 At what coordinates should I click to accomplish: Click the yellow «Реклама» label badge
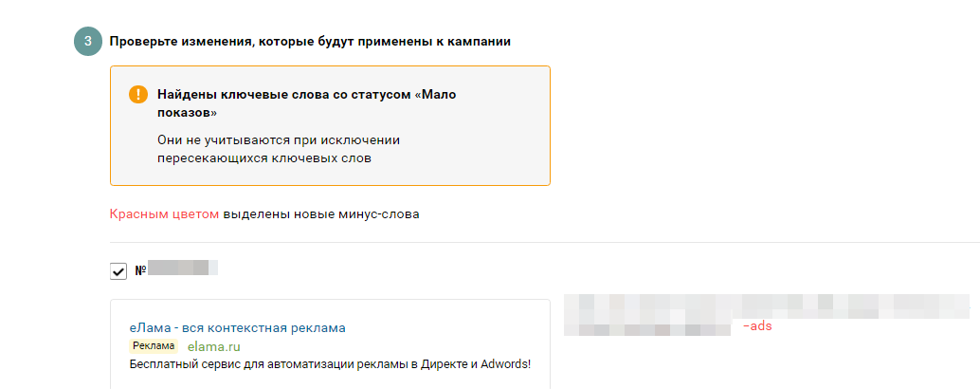tap(153, 346)
